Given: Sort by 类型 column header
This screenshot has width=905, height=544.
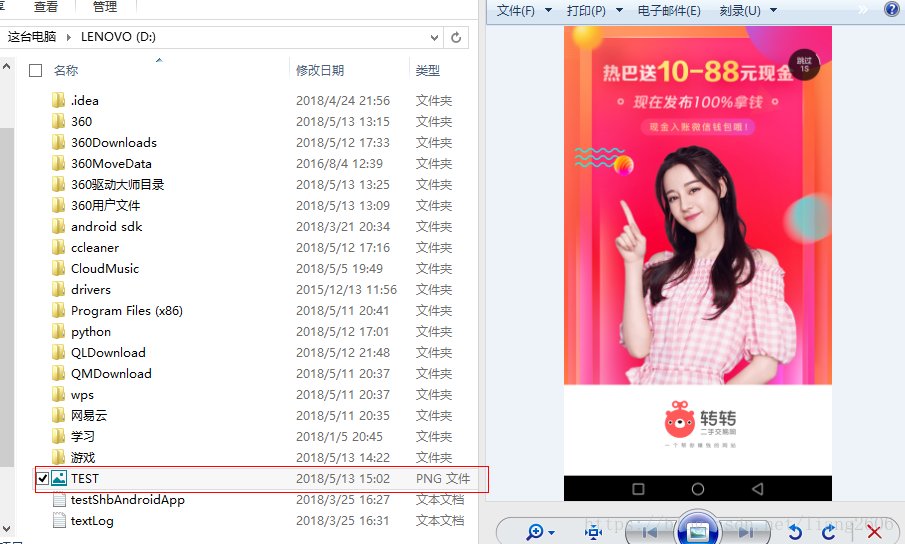Looking at the screenshot, I should point(428,70).
